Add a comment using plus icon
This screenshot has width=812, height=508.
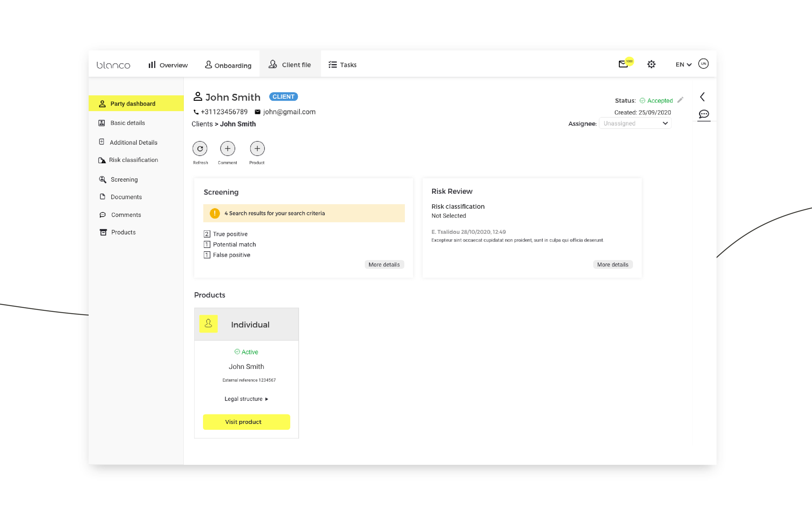tap(228, 148)
